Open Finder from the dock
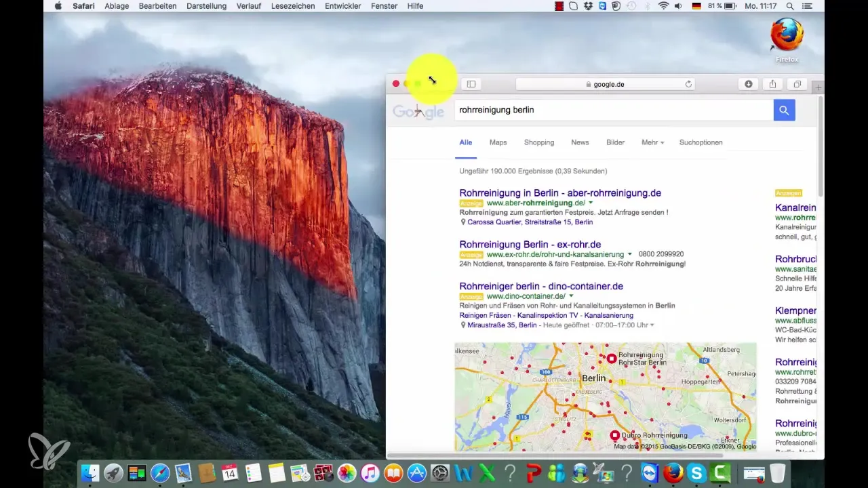The image size is (868, 488). (x=90, y=472)
